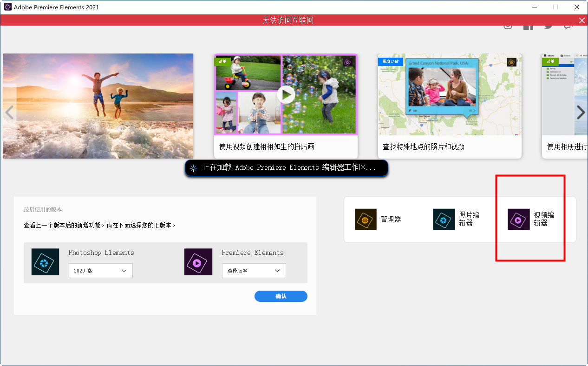This screenshot has width=588, height=366.
Task: Expand the Photoshop Elements 2020 版 dropdown
Action: coord(101,271)
